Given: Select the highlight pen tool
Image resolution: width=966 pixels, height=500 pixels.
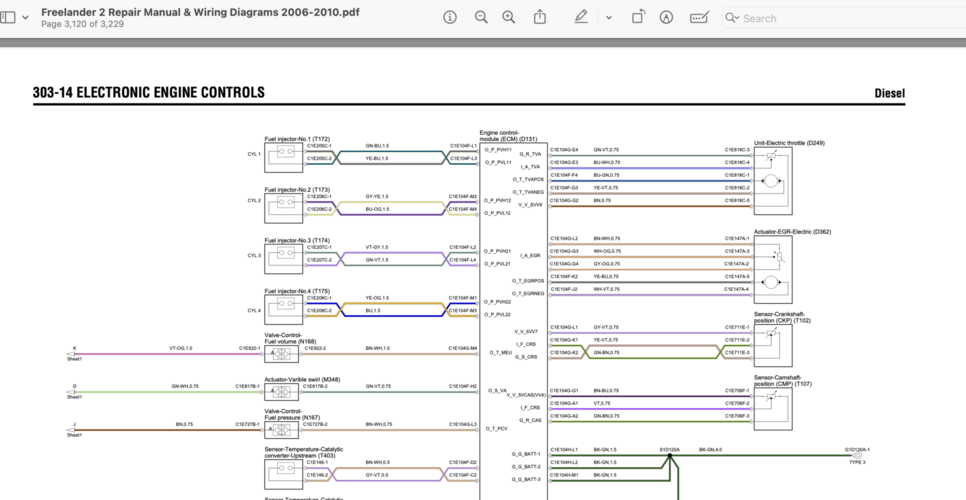Looking at the screenshot, I should point(581,17).
